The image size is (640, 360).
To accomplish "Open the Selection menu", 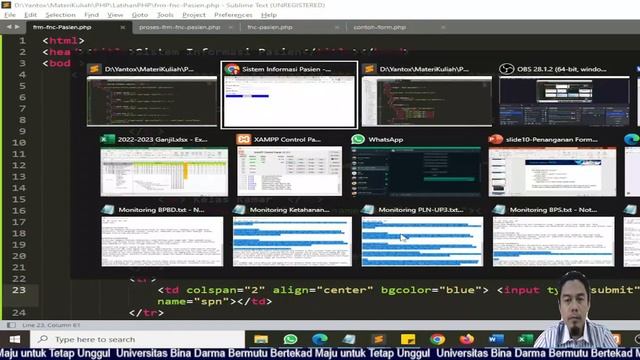I will [x=60, y=15].
